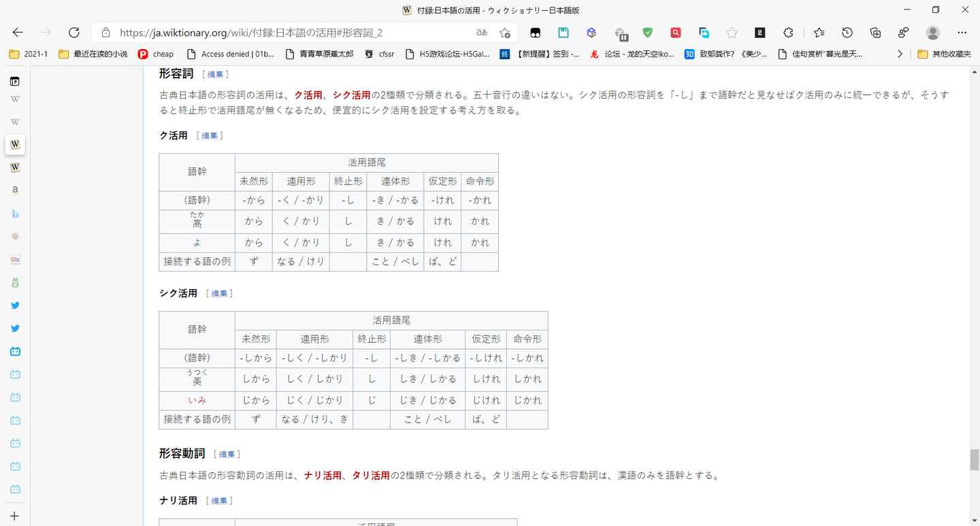Open the cheap bookmark

(156, 54)
